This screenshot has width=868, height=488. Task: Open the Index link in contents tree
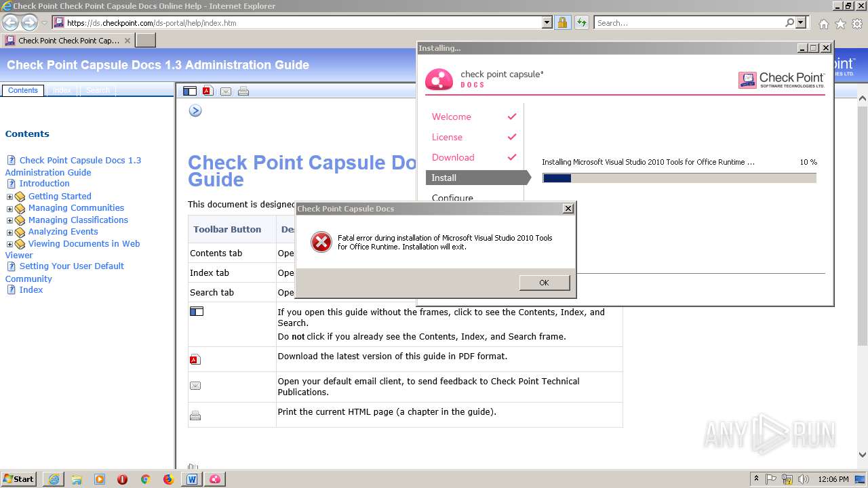click(x=31, y=289)
